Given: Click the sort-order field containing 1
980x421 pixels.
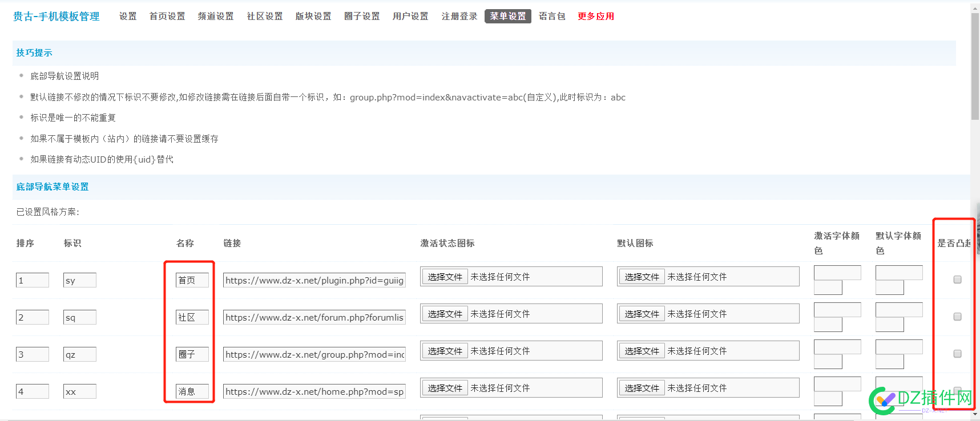Looking at the screenshot, I should coord(33,280).
